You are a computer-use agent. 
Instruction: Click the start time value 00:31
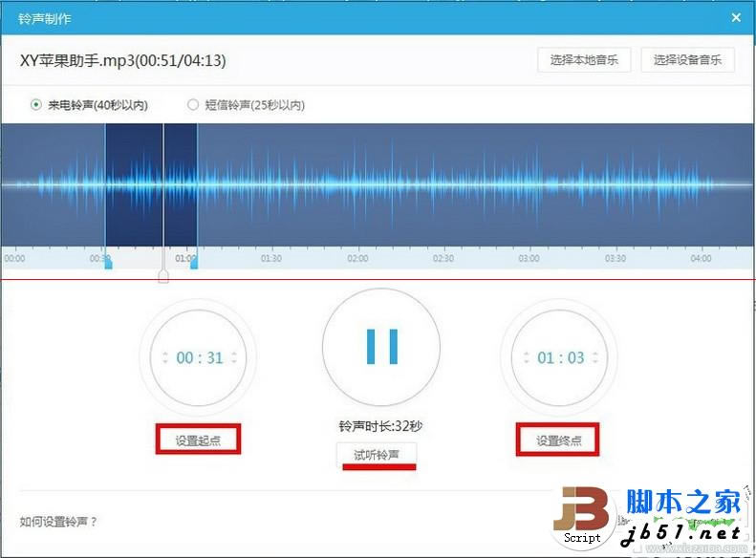pyautogui.click(x=199, y=358)
